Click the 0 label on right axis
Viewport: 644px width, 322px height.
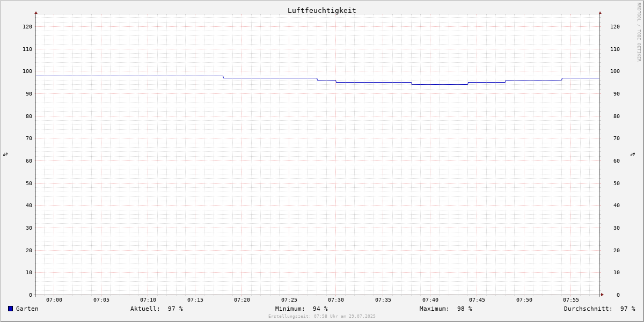pos(618,295)
